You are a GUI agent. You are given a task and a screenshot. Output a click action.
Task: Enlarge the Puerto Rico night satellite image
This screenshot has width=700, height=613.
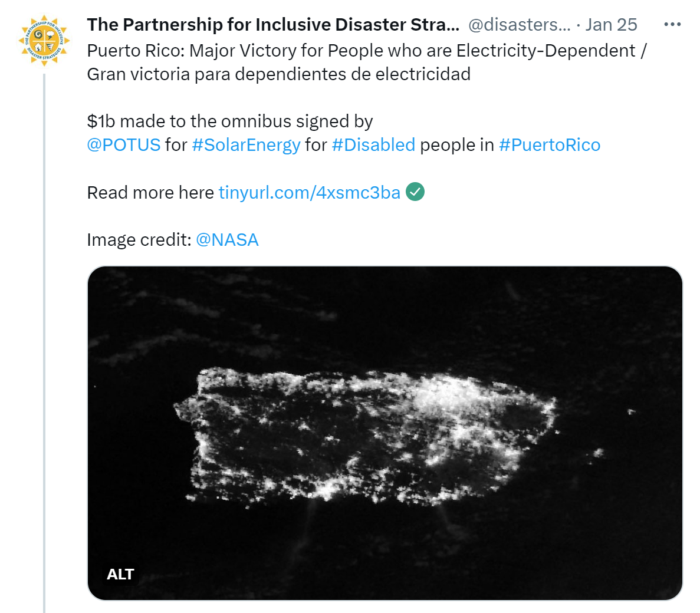(385, 433)
